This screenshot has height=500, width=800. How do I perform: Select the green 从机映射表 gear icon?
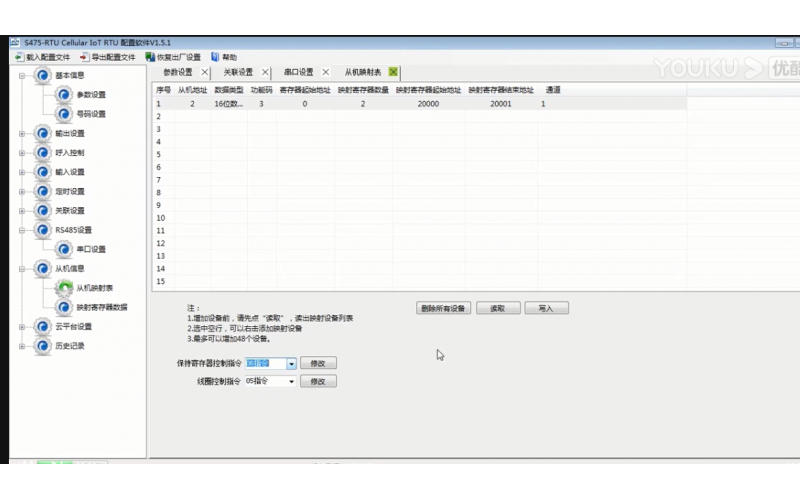[x=64, y=288]
